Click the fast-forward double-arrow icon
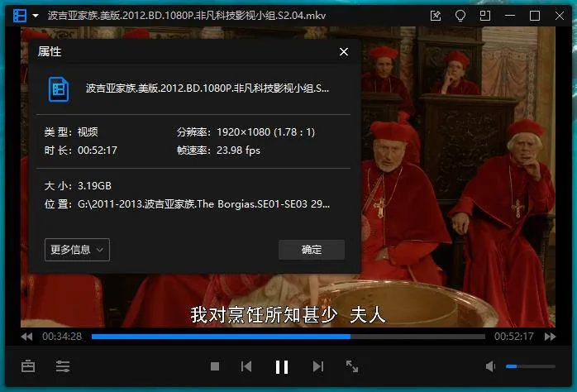This screenshot has height=392, width=577. click(551, 337)
